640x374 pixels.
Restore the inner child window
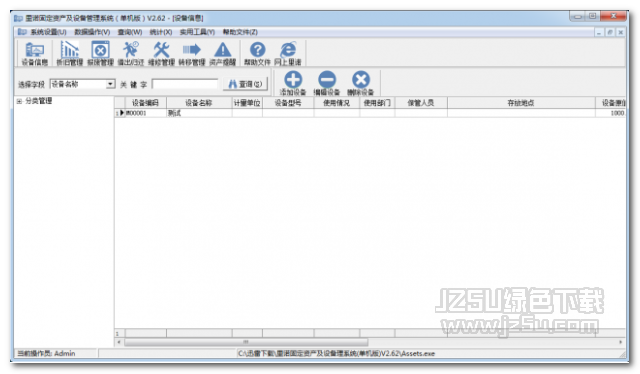click(x=610, y=32)
